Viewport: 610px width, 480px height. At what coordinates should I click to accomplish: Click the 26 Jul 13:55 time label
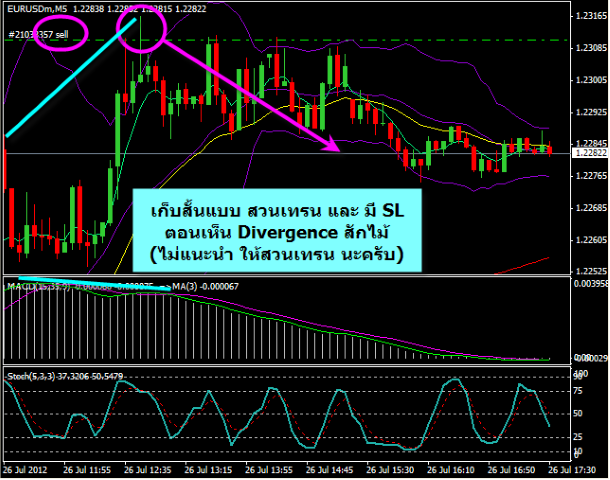[269, 470]
